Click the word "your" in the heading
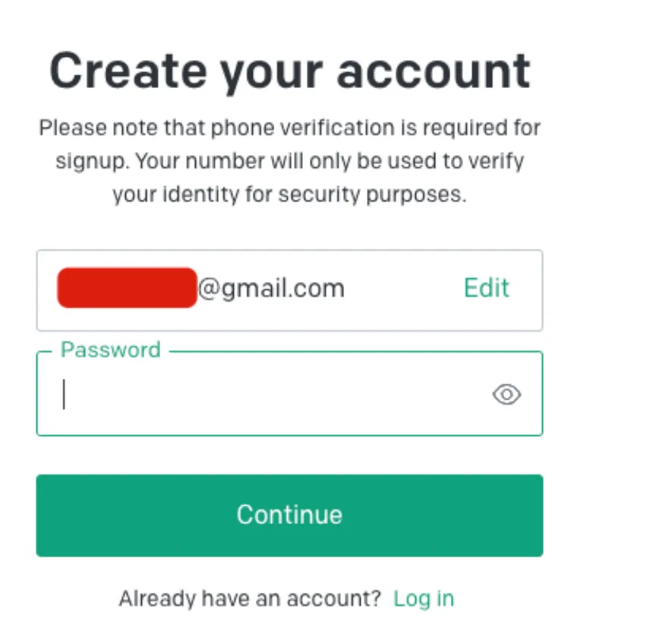This screenshot has width=672, height=644. click(269, 72)
